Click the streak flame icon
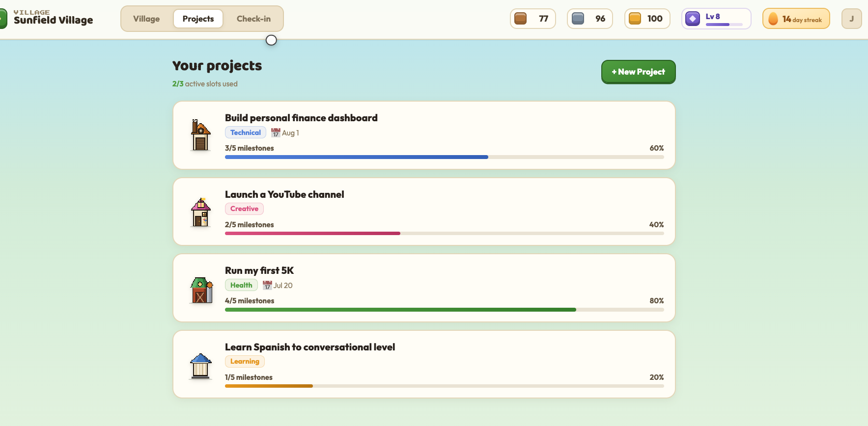Screen dimensions: 868x426 point(773,19)
